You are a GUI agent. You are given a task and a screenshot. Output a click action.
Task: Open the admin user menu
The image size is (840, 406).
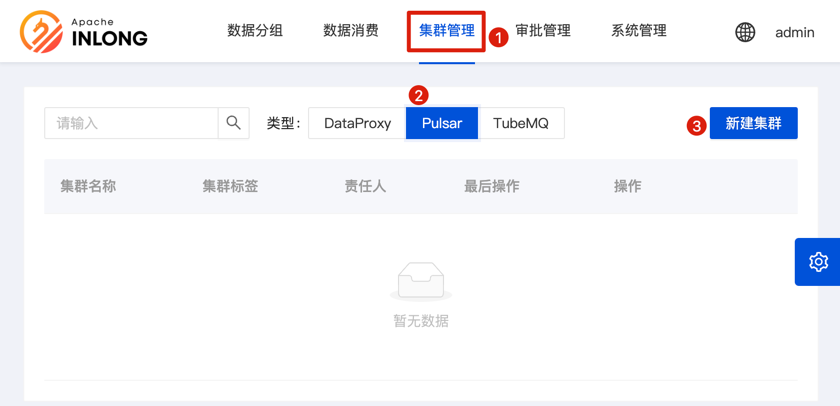coord(795,32)
